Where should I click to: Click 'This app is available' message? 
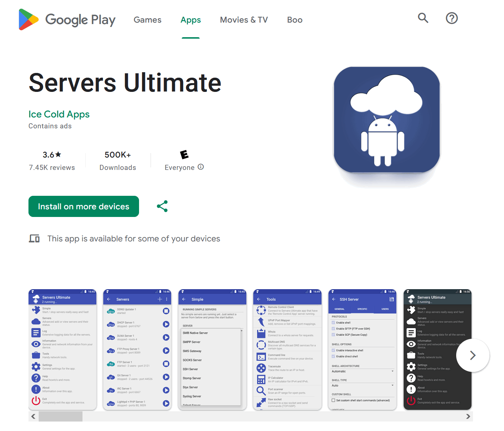[134, 239]
